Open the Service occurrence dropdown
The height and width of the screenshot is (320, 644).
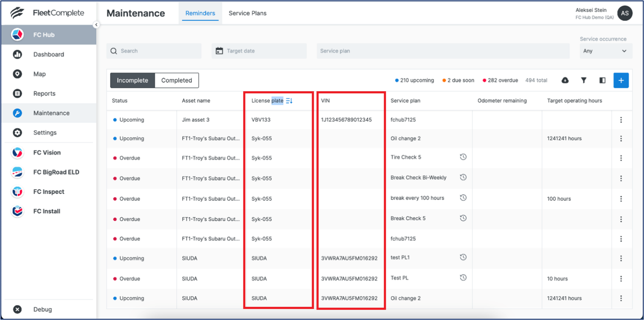[x=606, y=51]
